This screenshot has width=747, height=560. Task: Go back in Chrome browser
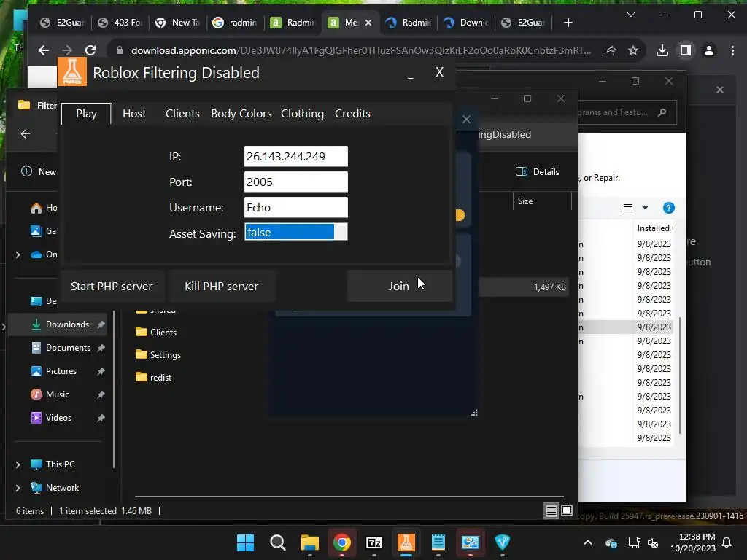pos(44,50)
